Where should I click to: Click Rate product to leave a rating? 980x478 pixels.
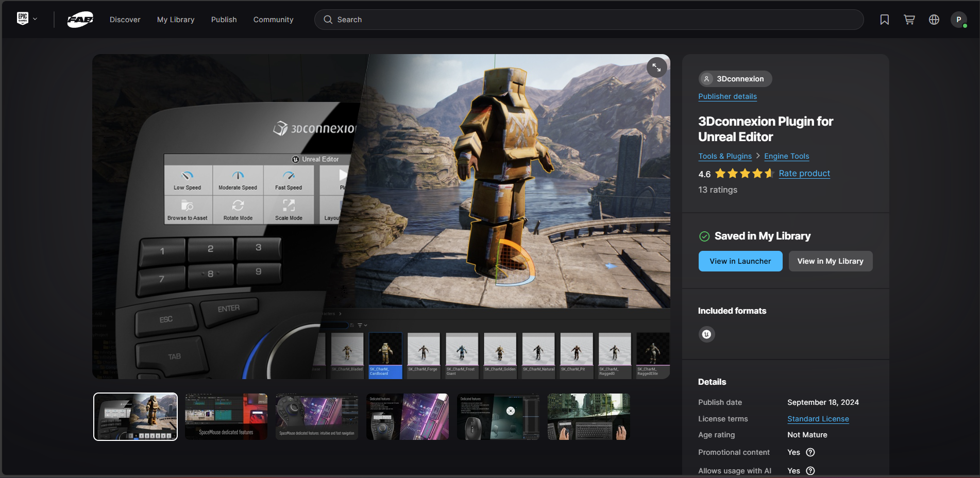804,174
